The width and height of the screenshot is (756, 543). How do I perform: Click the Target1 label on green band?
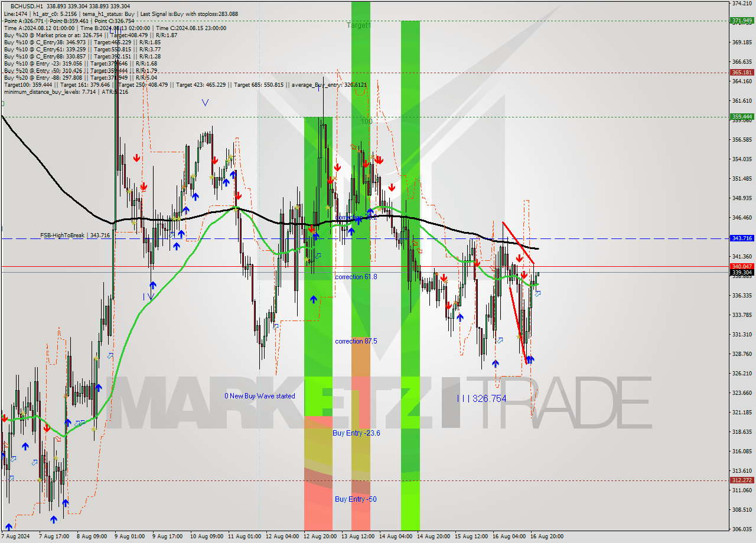(x=359, y=25)
